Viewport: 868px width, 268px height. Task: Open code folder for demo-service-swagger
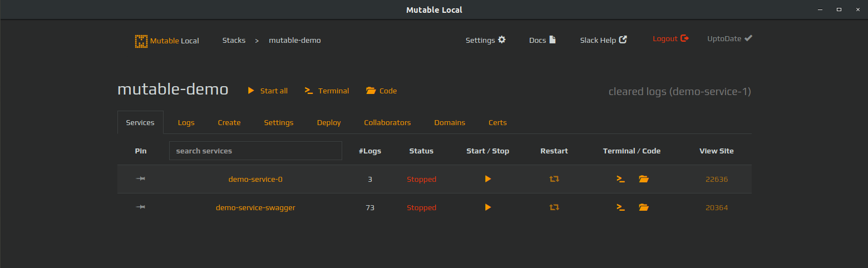point(644,207)
